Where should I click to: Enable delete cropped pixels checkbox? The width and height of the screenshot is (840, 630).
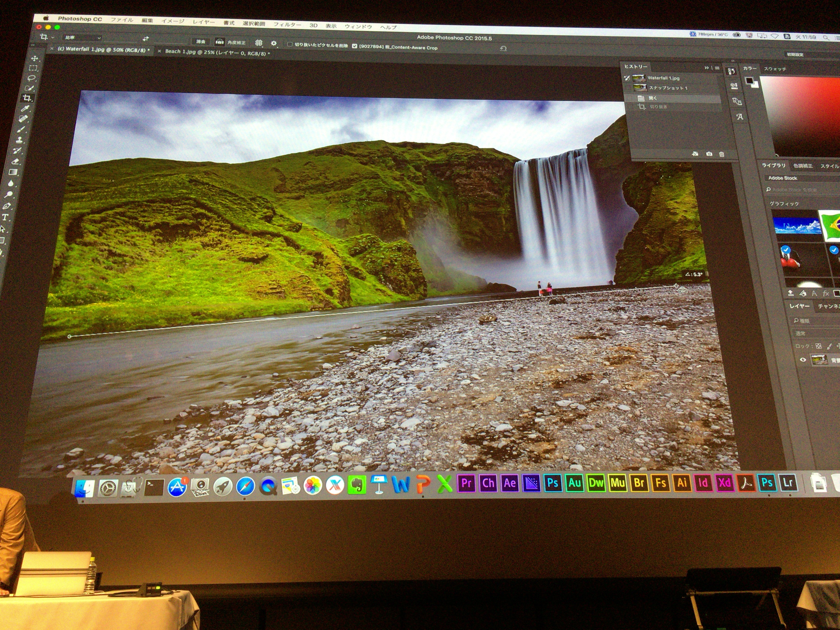290,45
